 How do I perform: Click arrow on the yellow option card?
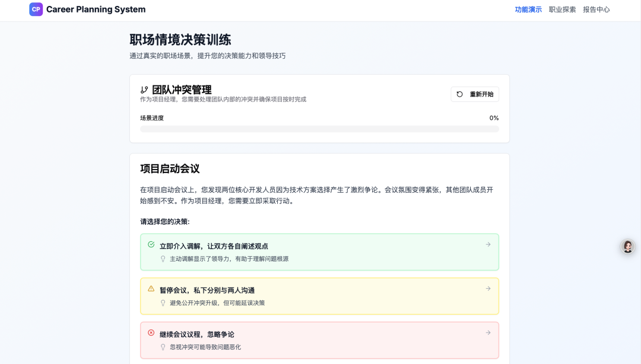(x=488, y=289)
